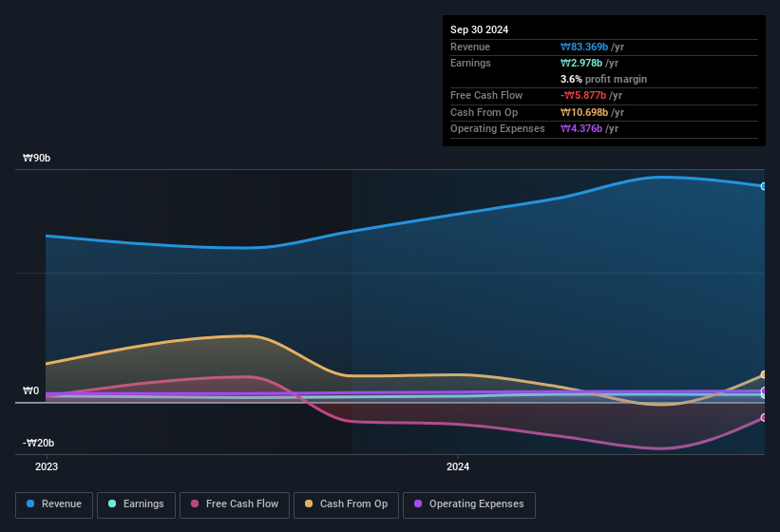780x532 pixels.
Task: Click the ₩10.698b cash from op value
Action: point(584,112)
